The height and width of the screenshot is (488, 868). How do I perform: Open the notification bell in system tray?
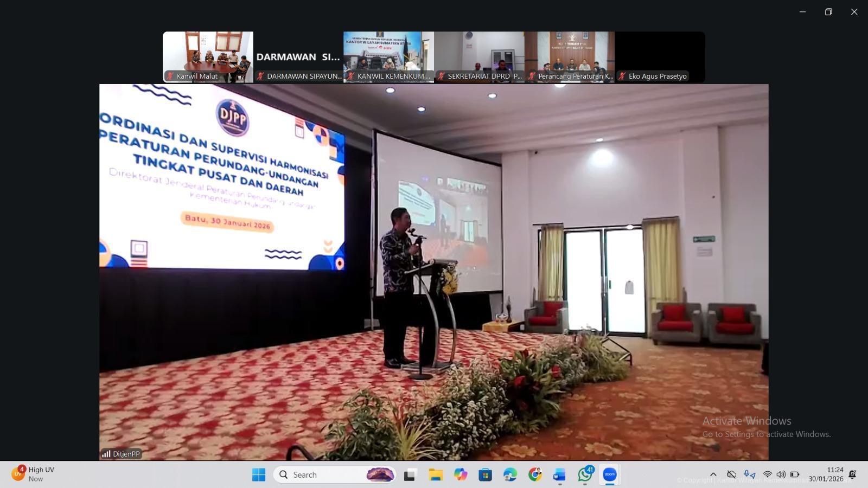(x=852, y=474)
